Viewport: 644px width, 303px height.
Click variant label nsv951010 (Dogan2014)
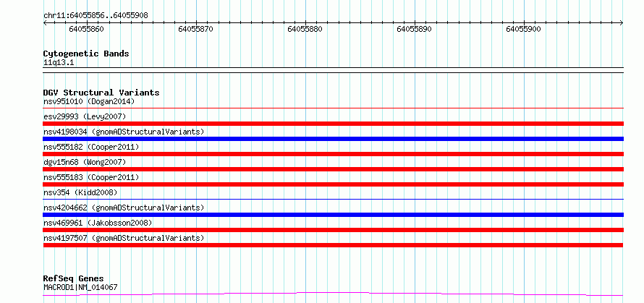89,101
